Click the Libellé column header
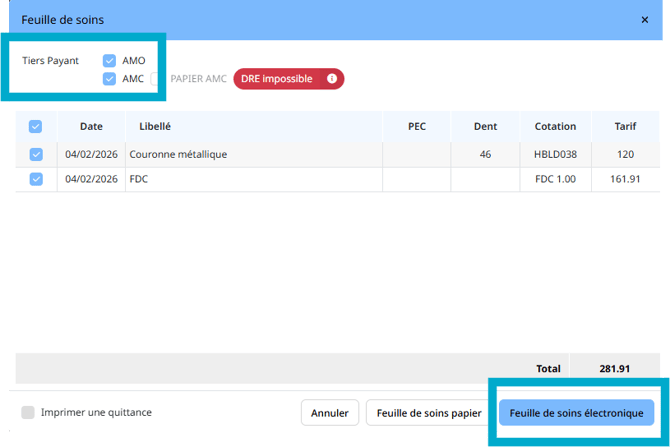 click(x=154, y=127)
